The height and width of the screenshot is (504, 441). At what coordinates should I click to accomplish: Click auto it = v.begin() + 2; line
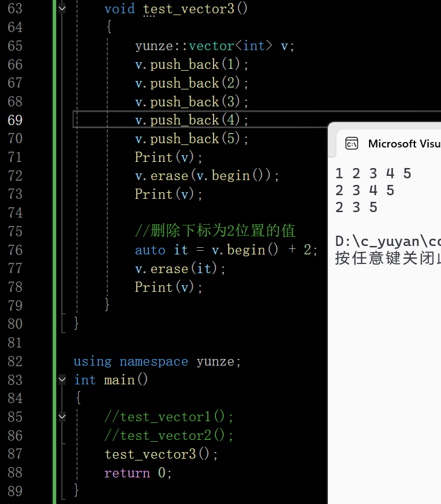point(226,250)
